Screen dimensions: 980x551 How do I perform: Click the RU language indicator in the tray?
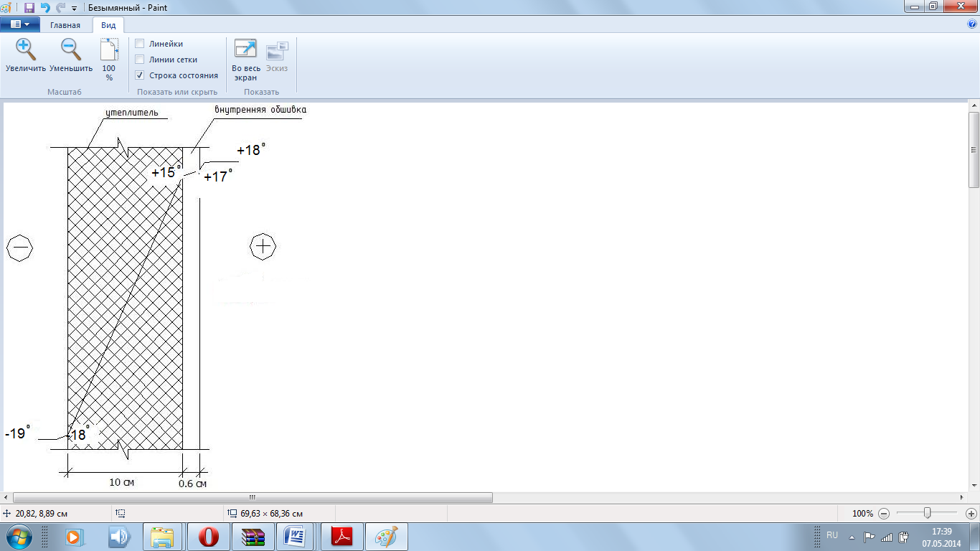(x=832, y=535)
